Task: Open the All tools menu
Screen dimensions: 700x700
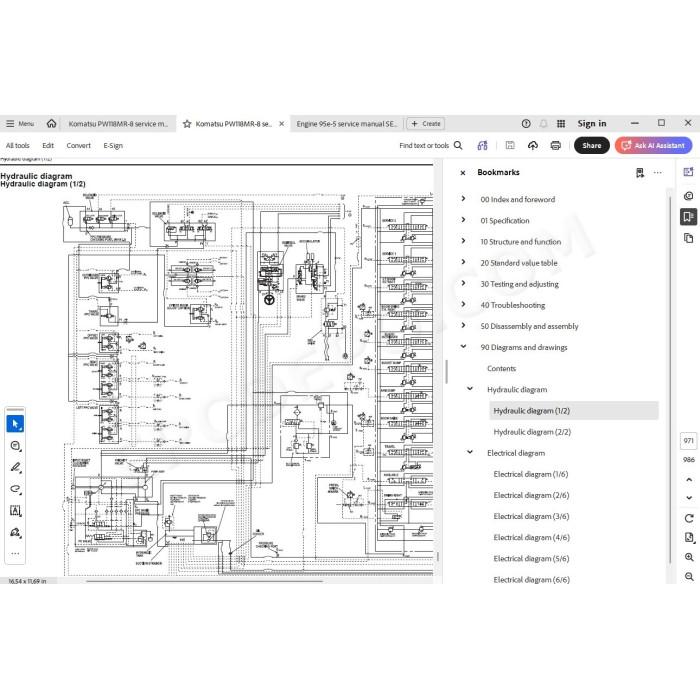Action: point(17,146)
